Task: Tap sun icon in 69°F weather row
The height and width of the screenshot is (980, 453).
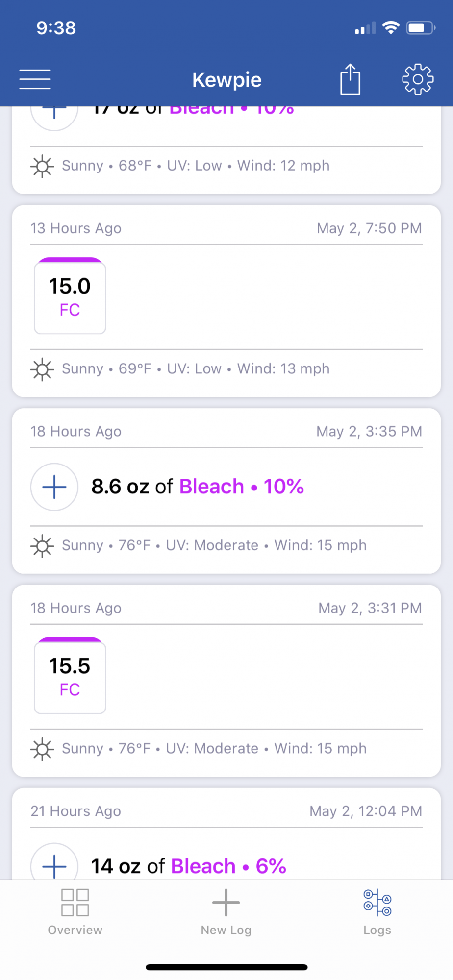Action: coord(43,369)
